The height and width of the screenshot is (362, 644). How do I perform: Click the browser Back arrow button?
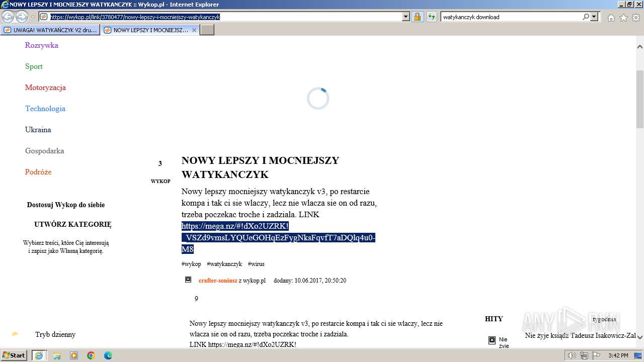(8, 17)
